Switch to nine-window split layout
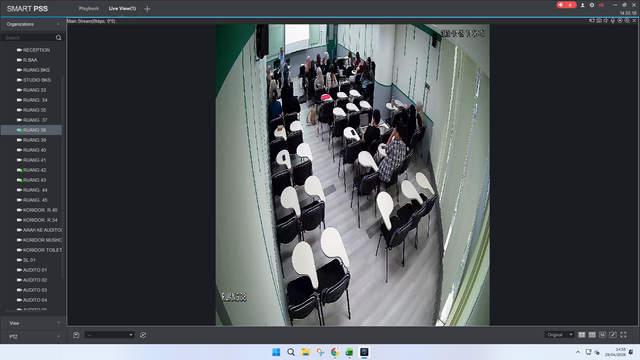The height and width of the screenshot is (360, 640). tap(592, 335)
